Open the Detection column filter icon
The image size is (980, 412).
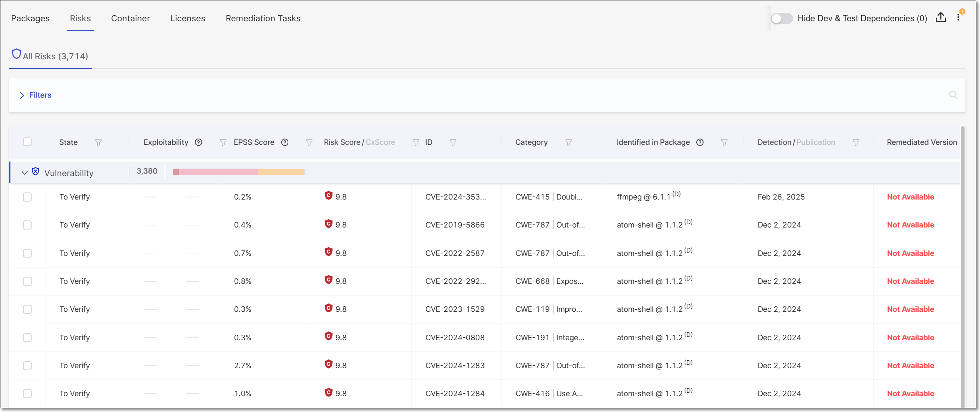[x=856, y=142]
